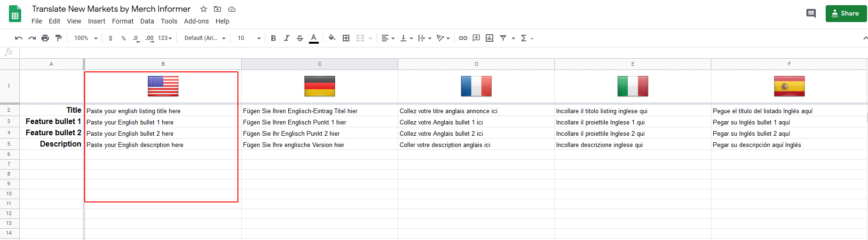Toggle Strikethrough formatting
Viewport: 868px width, 240px height.
[x=300, y=38]
